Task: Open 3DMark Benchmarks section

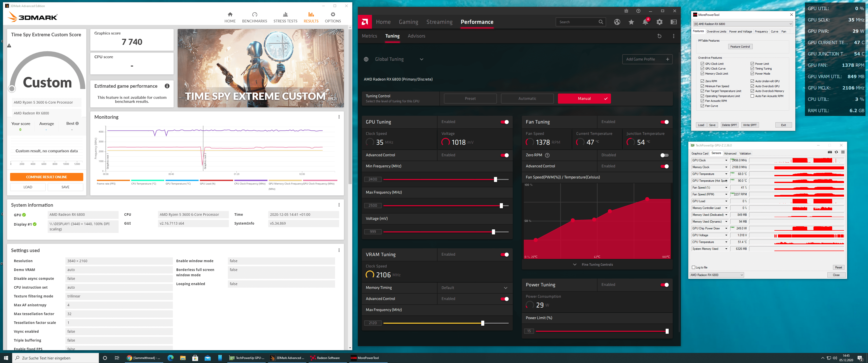Action: [x=254, y=17]
